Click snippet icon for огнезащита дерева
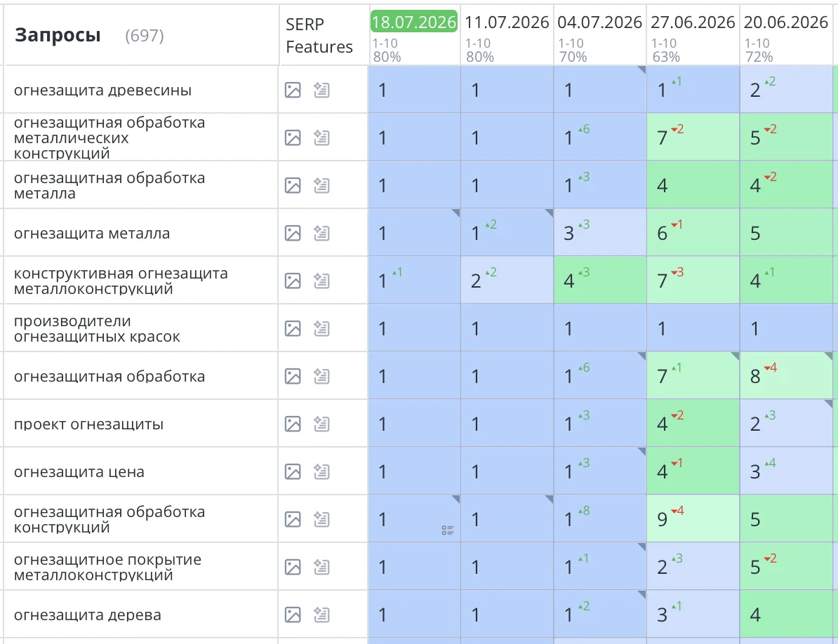Screen dimensions: 838x644 pyautogui.click(x=321, y=615)
